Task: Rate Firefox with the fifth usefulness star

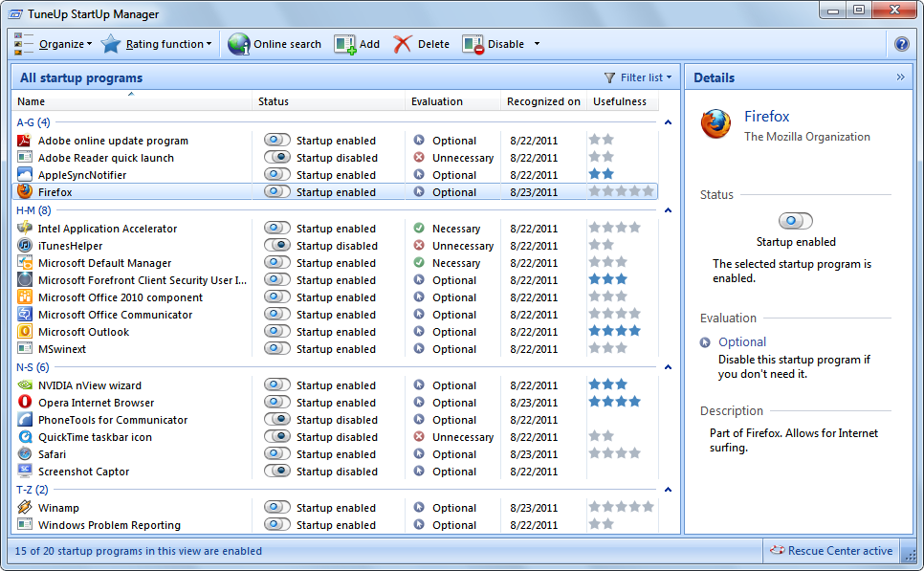Action: (x=648, y=191)
